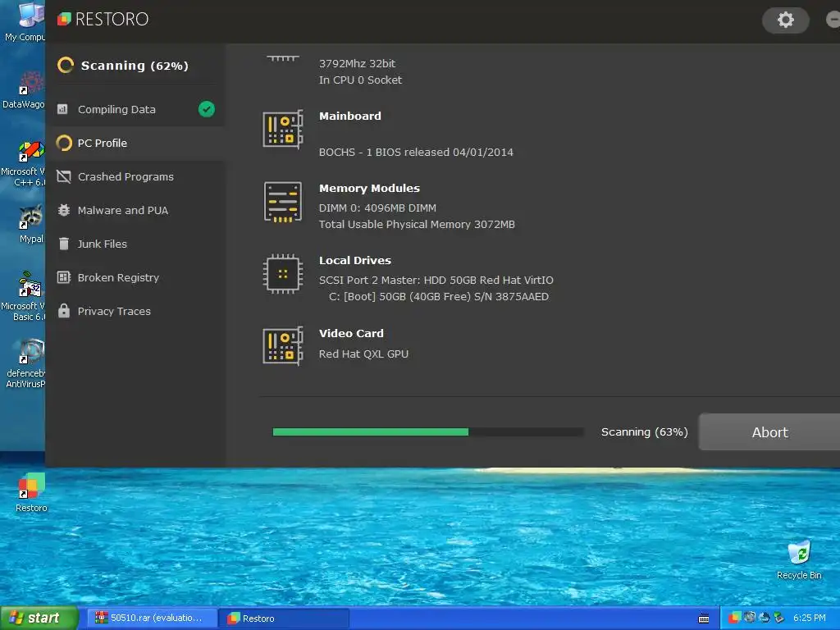Screen dimensions: 840x630
Task: Click the BOCHS BIOS release text
Action: point(416,152)
